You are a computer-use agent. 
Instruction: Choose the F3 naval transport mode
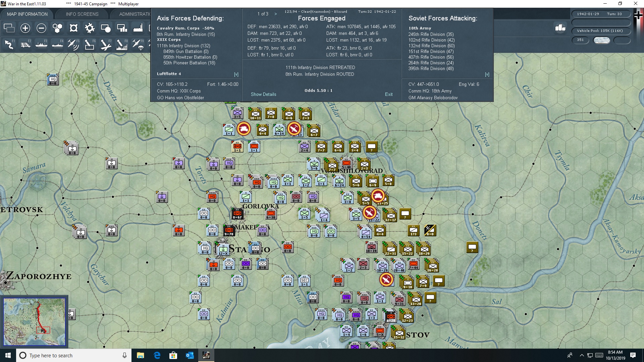(41, 45)
